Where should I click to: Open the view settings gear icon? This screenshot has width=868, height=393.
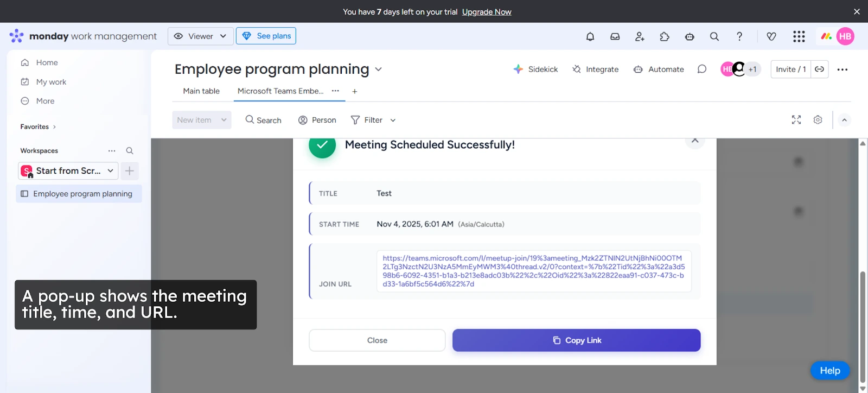(x=818, y=120)
